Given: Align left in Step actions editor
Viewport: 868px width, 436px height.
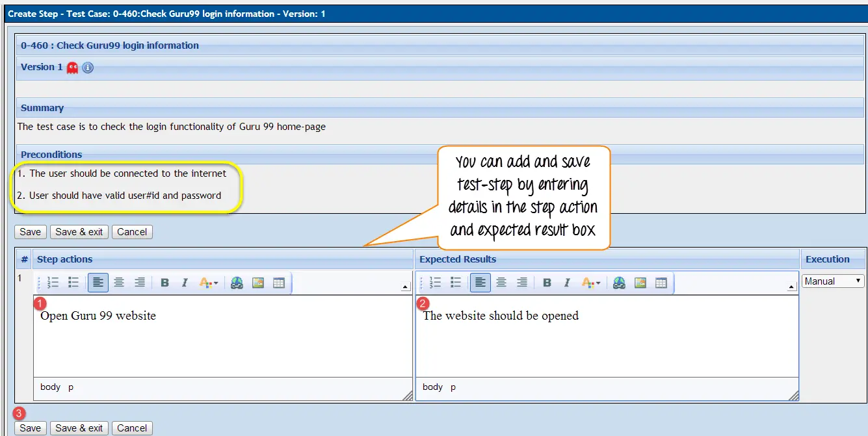Looking at the screenshot, I should (98, 283).
